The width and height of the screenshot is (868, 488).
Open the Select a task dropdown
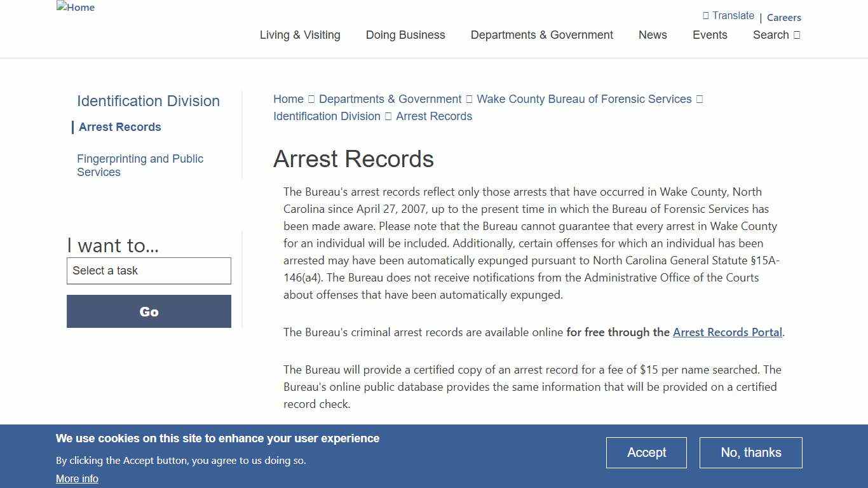point(149,271)
